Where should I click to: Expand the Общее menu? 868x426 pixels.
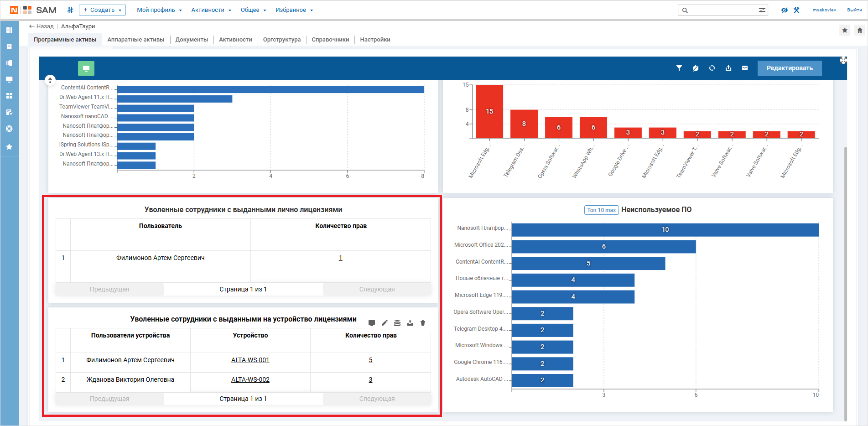tap(253, 10)
